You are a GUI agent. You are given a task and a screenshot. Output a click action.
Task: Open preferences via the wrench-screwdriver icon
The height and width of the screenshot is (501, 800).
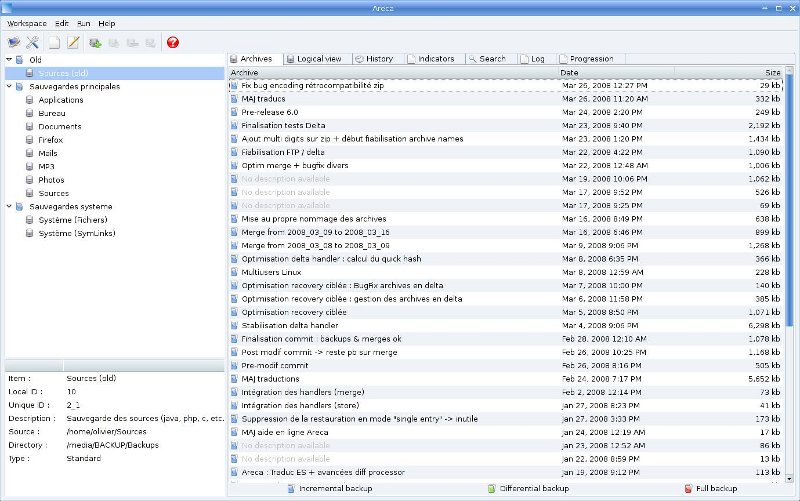(33, 42)
